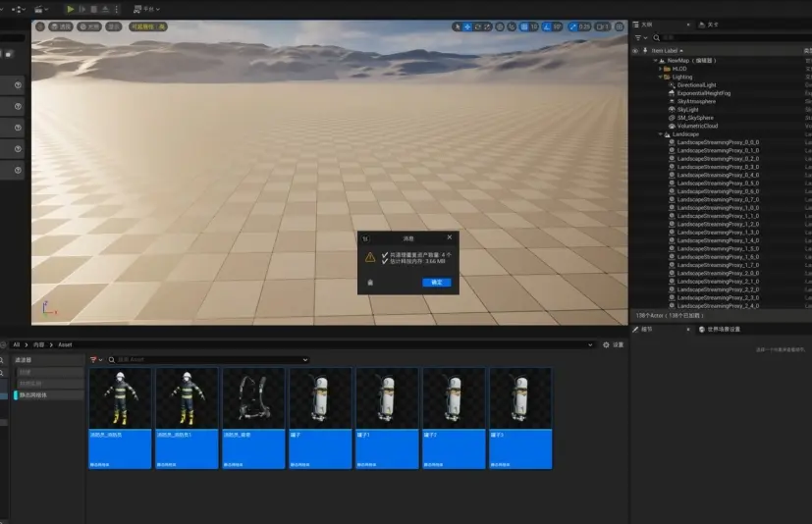812x524 pixels.
Task: Activate the Rotate gizmo tool
Action: pos(477,26)
